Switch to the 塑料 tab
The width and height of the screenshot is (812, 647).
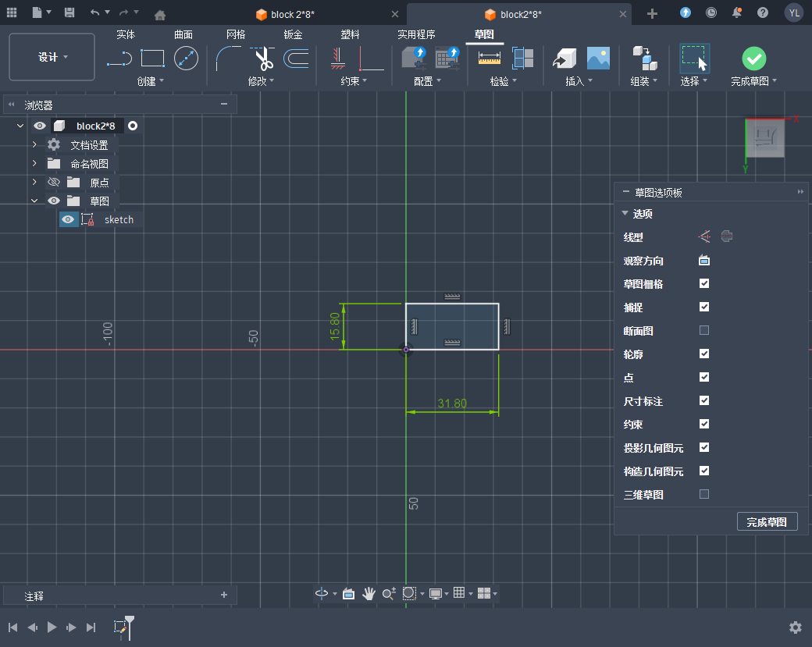tap(350, 34)
